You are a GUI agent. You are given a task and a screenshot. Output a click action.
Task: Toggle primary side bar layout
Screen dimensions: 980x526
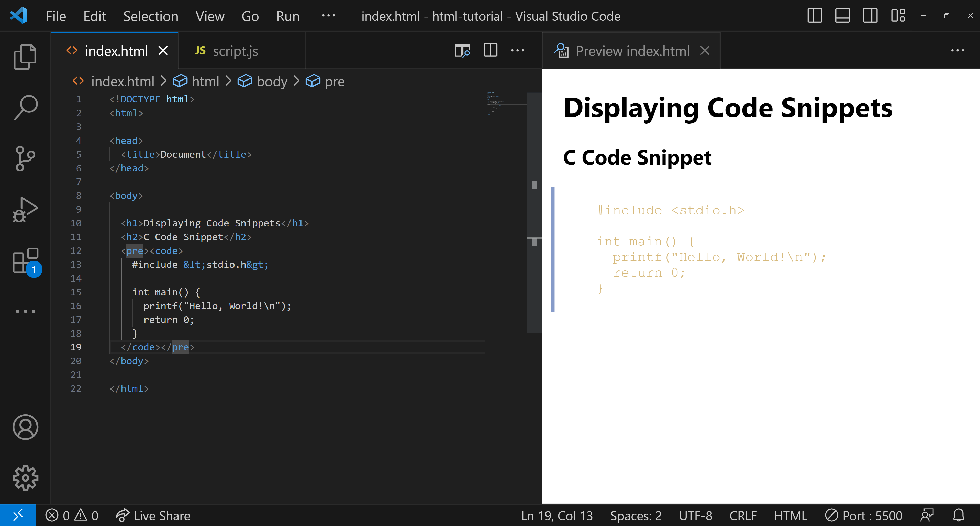point(815,16)
